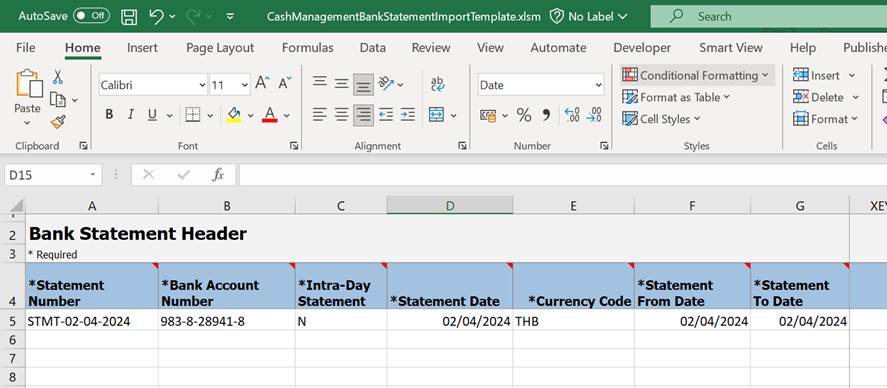Toggle Wrap Text icon

[438, 84]
